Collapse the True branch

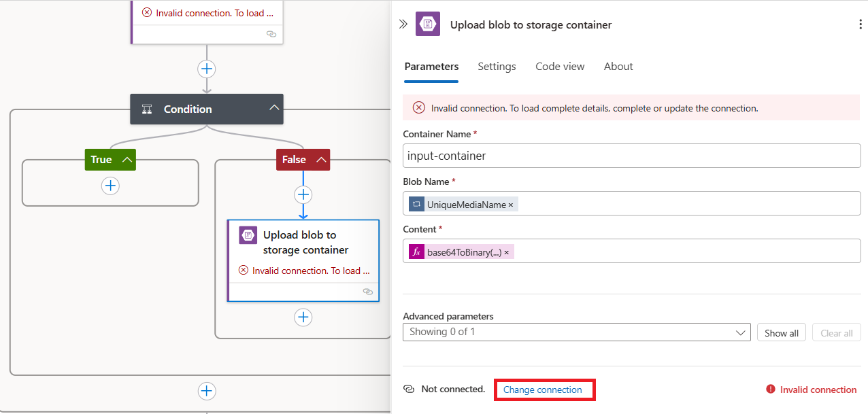coord(127,160)
